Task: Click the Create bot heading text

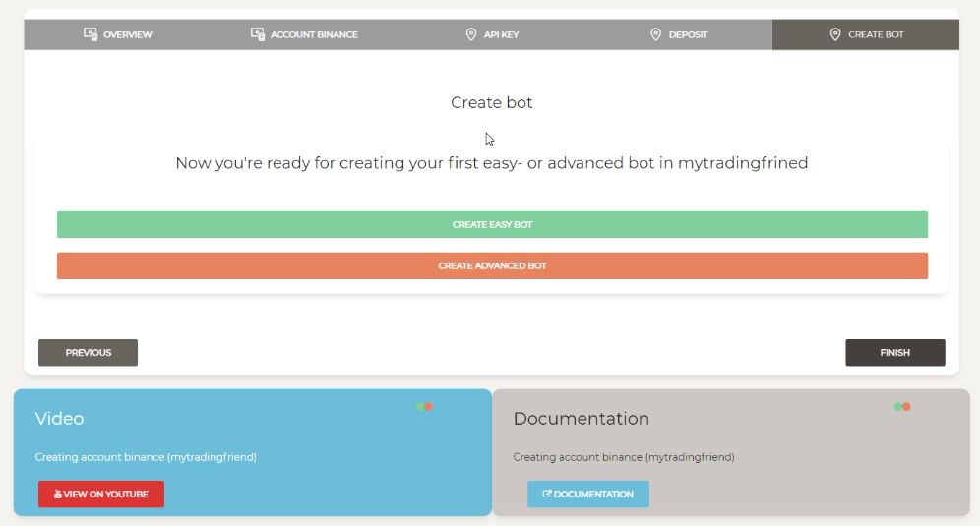Action: pyautogui.click(x=492, y=102)
